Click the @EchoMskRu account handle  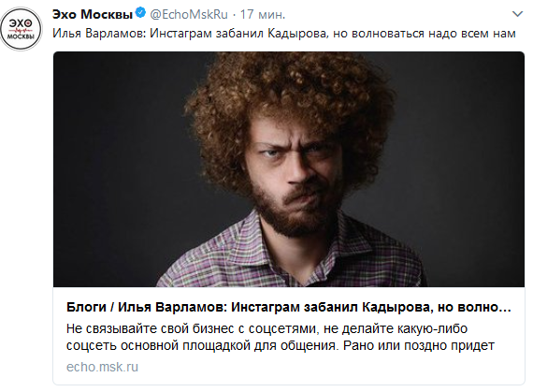click(189, 14)
